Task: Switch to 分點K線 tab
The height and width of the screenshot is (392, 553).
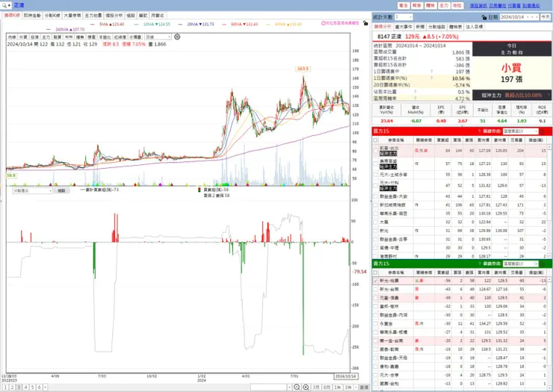Action: pos(52,16)
